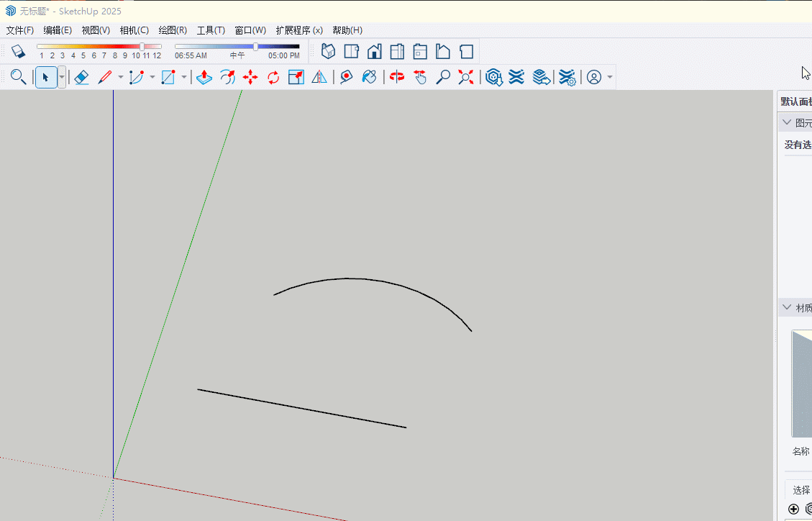Open the 帮助(H) menu
The image size is (812, 521).
(x=347, y=30)
